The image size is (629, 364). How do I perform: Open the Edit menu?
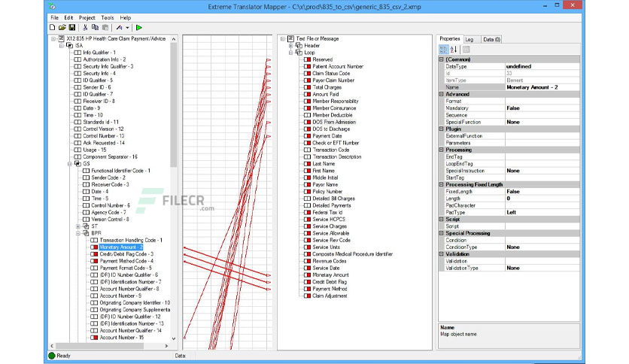click(68, 17)
